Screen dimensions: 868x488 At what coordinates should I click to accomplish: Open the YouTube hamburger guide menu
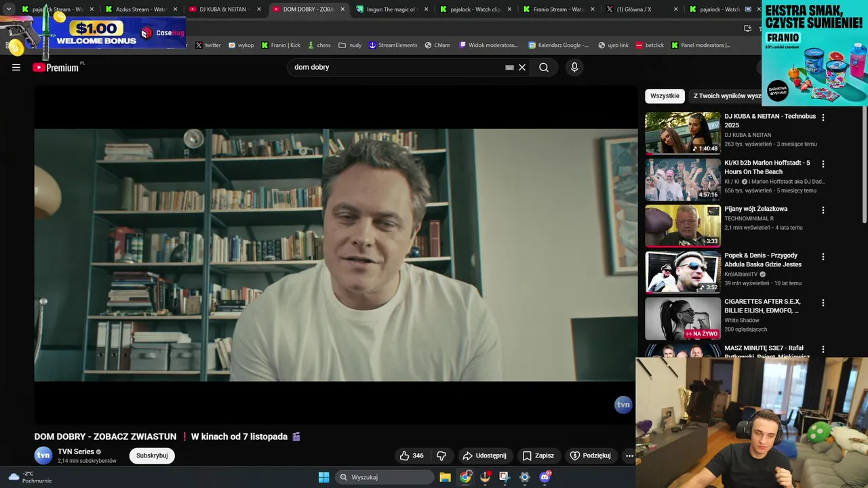(x=16, y=67)
